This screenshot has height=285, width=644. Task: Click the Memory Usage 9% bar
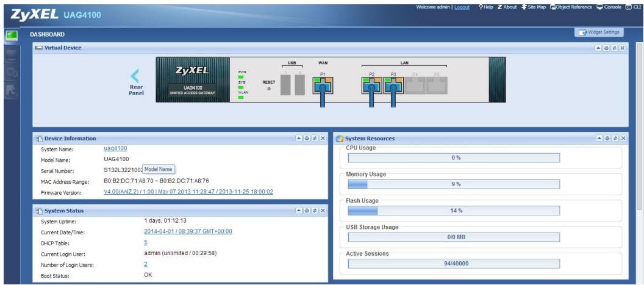coord(454,184)
